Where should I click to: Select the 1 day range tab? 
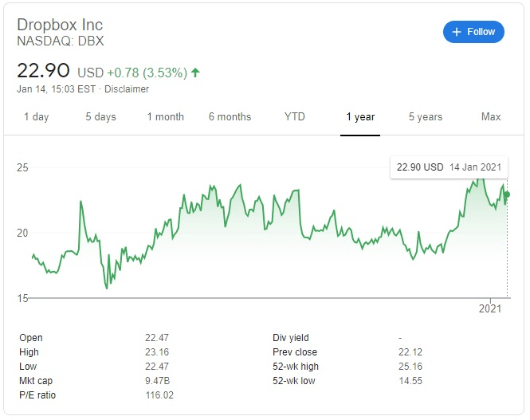tap(37, 117)
